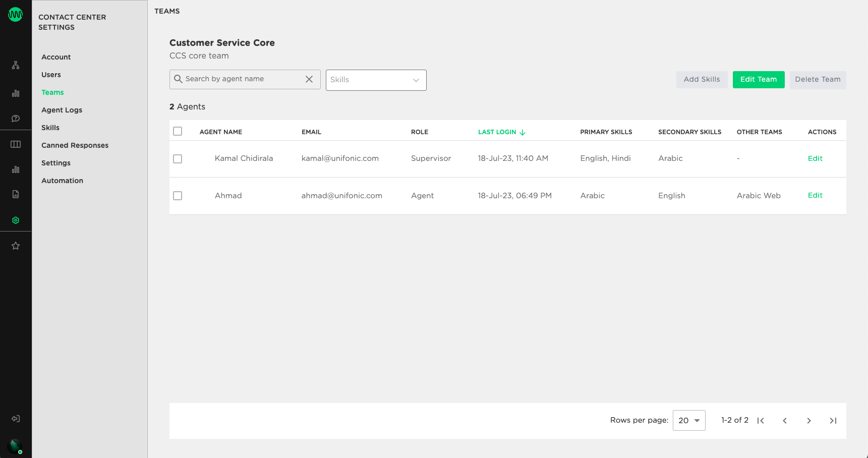
Task: Open the report document icon in sidebar
Action: (x=16, y=194)
